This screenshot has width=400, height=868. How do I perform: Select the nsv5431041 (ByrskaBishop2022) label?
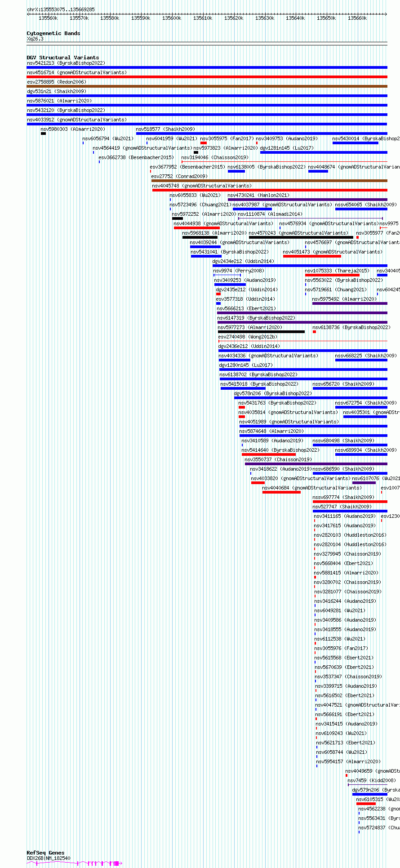[230, 252]
